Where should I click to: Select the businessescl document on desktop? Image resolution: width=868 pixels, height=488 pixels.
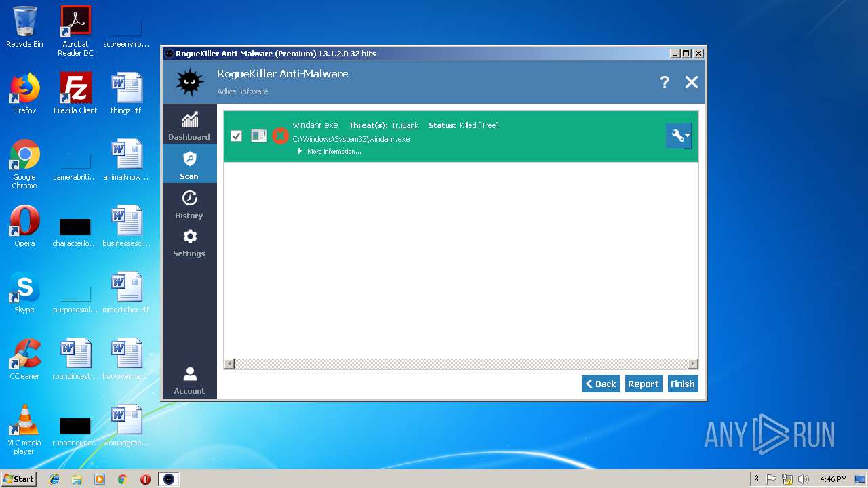126,226
